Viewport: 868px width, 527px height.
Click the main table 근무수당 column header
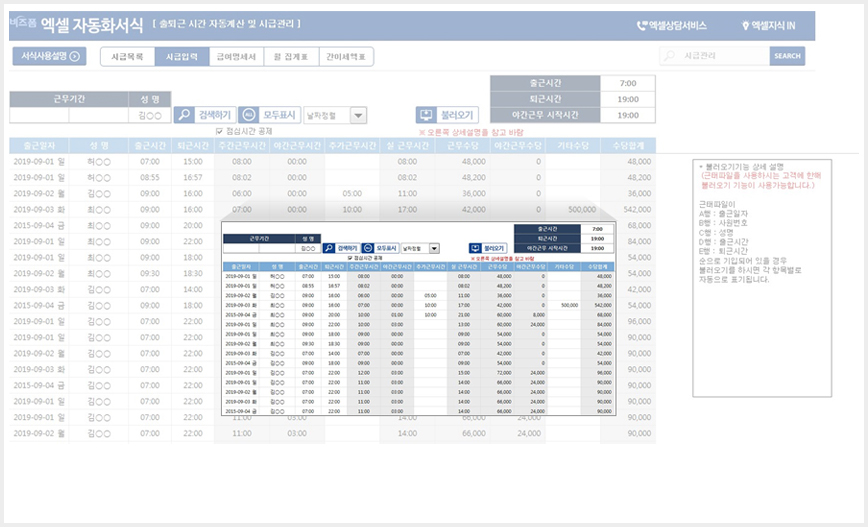pyautogui.click(x=462, y=146)
